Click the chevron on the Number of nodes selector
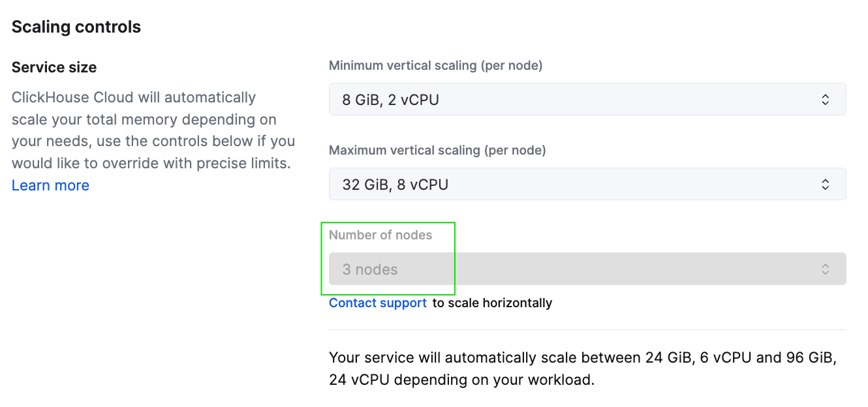 (x=825, y=269)
